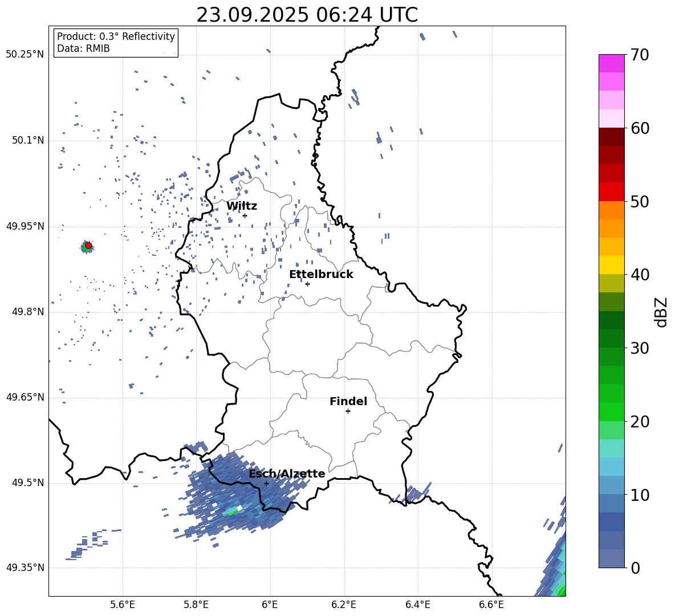Click the bright red colorbar segment near 50
Viewport: 675px width, 616px height.
click(x=612, y=192)
